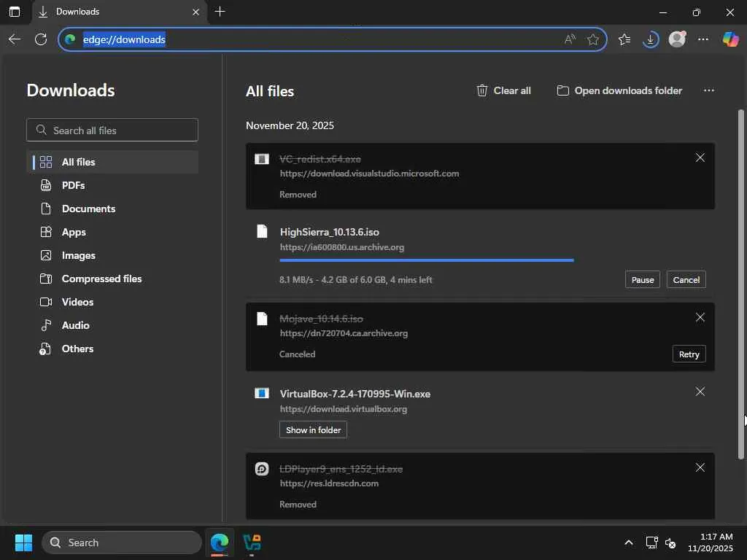Open the Favorites list icon

(x=624, y=39)
